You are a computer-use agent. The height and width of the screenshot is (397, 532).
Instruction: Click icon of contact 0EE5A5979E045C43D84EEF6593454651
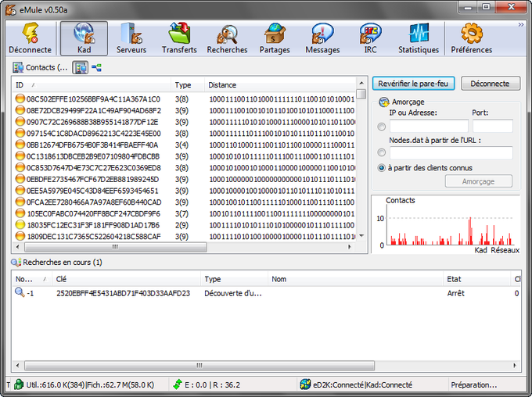click(20, 191)
